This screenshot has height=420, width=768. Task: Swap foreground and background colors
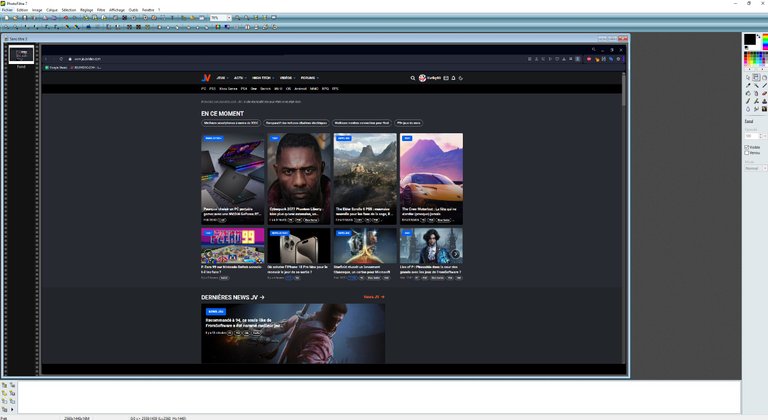pyautogui.click(x=758, y=36)
